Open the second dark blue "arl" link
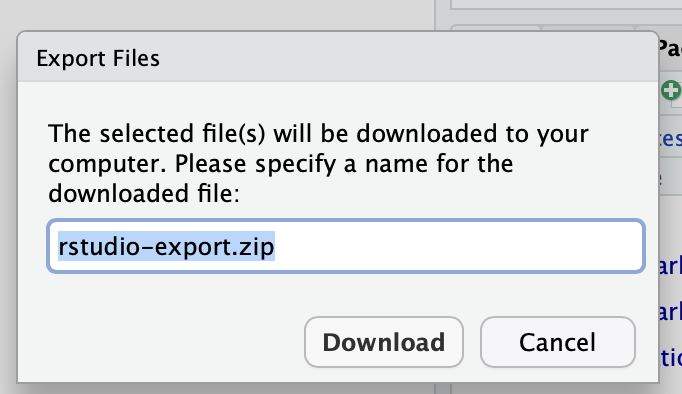The height and width of the screenshot is (394, 682). click(x=670, y=312)
